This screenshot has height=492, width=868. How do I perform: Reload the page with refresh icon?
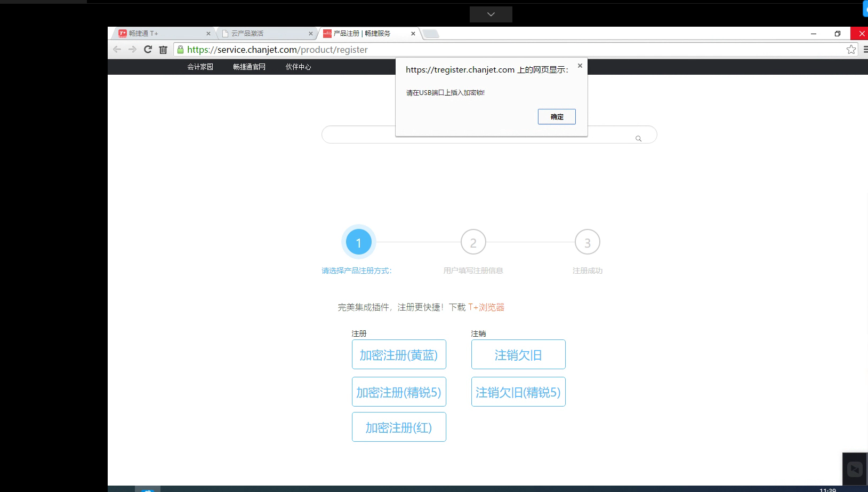pyautogui.click(x=148, y=50)
